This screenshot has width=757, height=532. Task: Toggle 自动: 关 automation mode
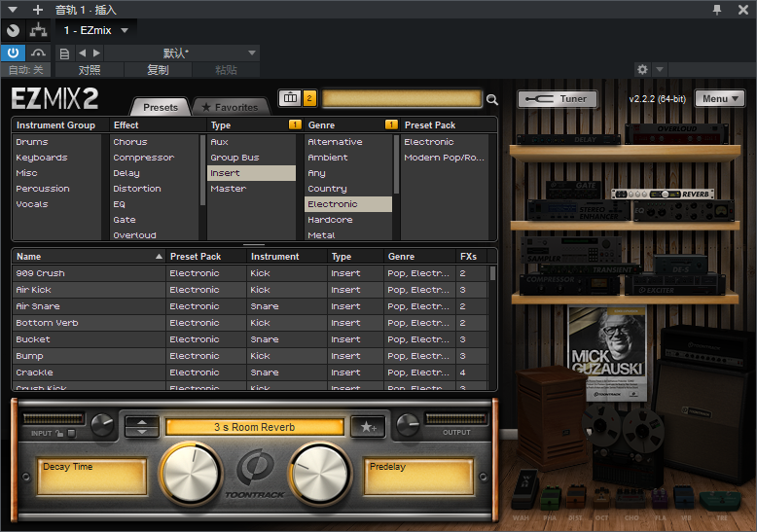point(26,70)
